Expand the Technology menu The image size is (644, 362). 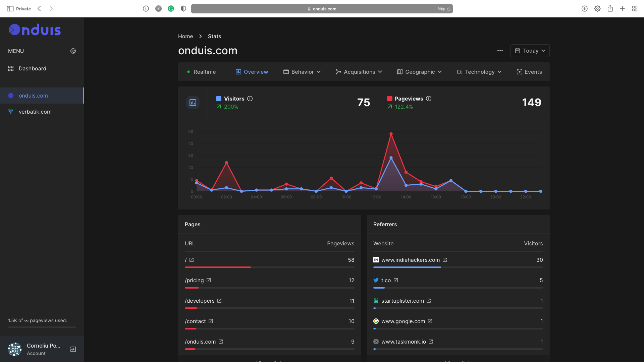click(x=479, y=72)
